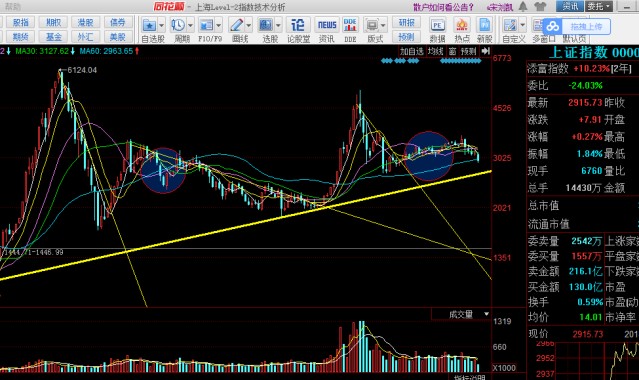
Task: Open the 外汇 forex button
Action: (85, 37)
